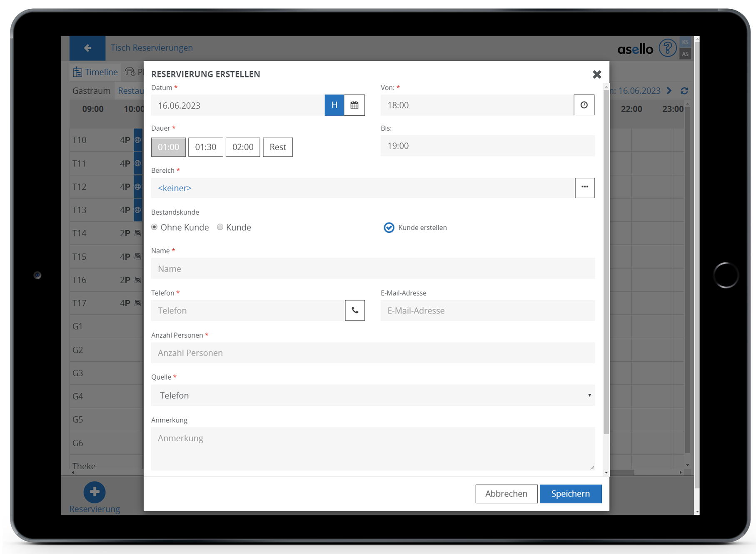
Task: Open the calendar date picker icon
Action: click(x=354, y=105)
